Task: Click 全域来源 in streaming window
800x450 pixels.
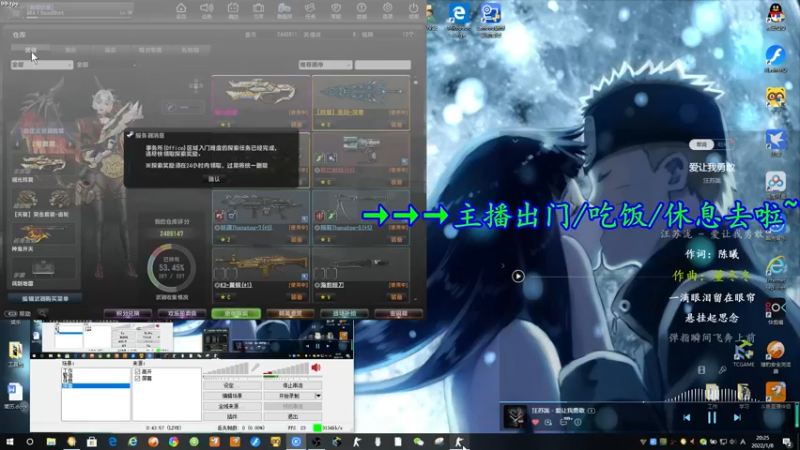Action: pos(232,406)
